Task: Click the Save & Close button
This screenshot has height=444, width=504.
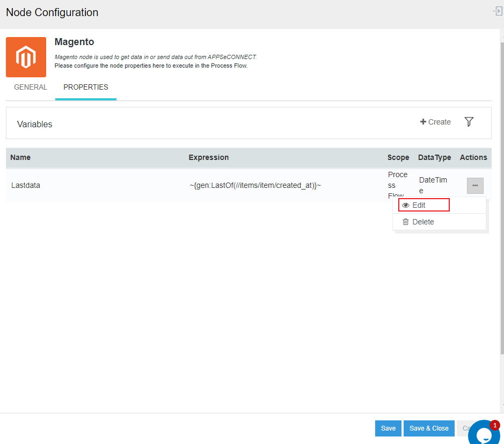Action: [429, 428]
